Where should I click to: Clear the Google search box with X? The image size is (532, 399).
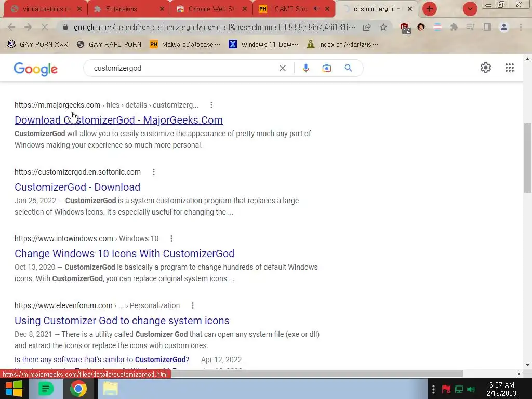click(282, 68)
